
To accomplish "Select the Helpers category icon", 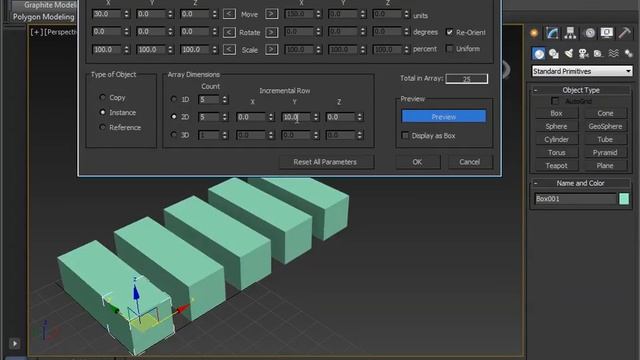I will pos(598,53).
